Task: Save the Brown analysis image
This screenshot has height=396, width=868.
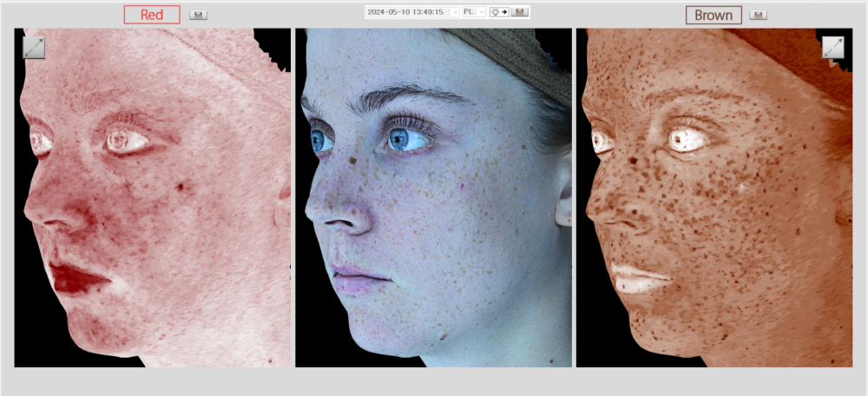Action: pos(758,15)
